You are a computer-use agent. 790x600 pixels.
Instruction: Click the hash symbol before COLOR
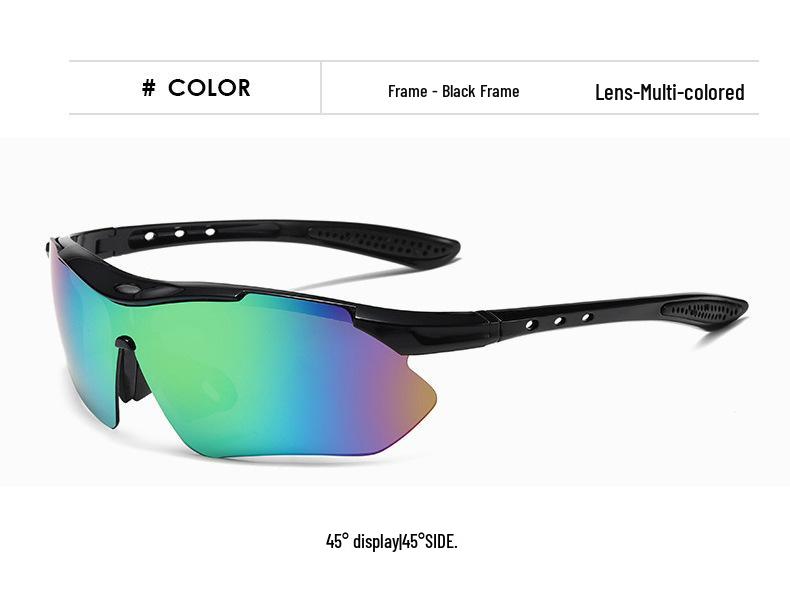coord(149,88)
